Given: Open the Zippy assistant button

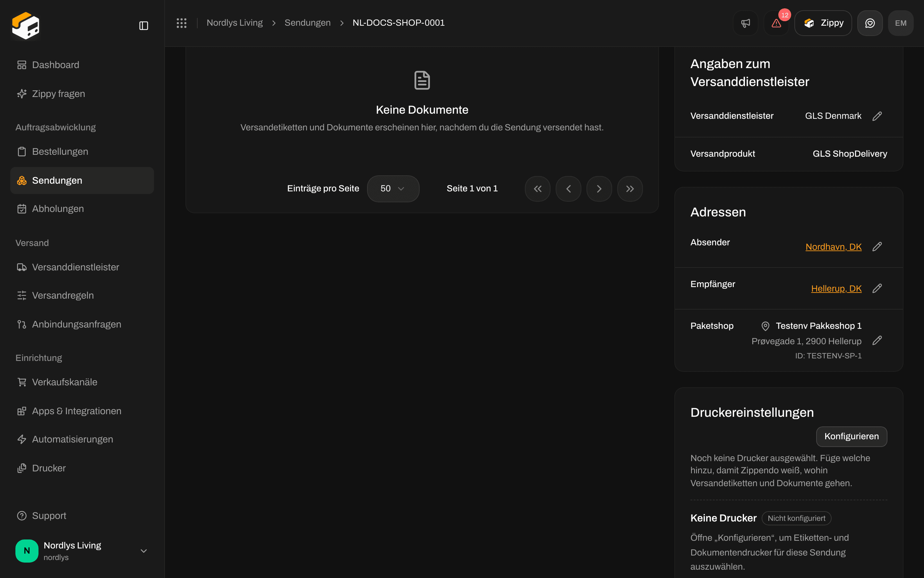Looking at the screenshot, I should [x=823, y=23].
